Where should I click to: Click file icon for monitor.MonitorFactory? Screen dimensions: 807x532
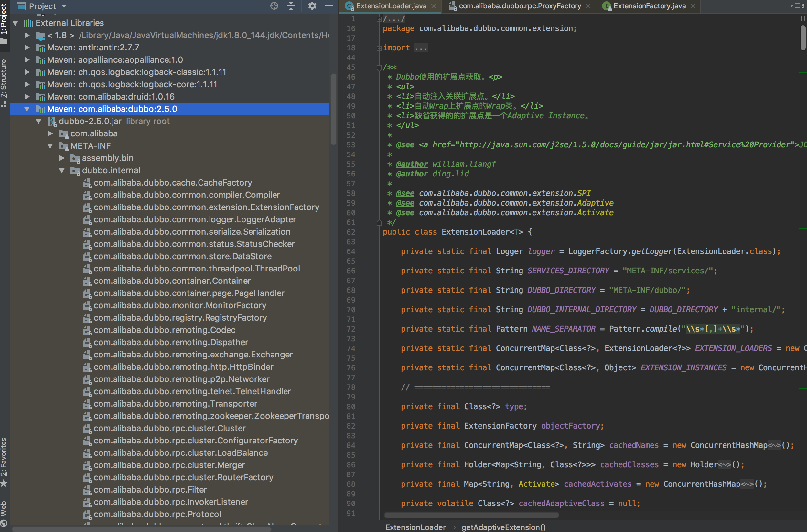(87, 306)
